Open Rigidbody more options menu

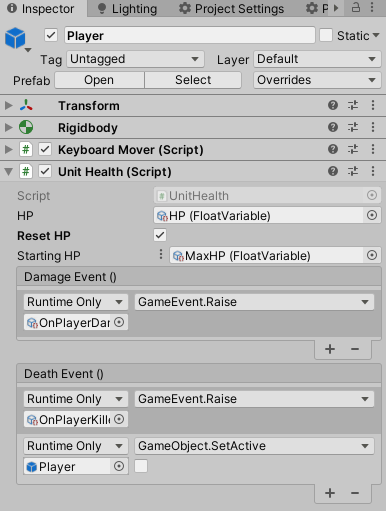tap(373, 127)
